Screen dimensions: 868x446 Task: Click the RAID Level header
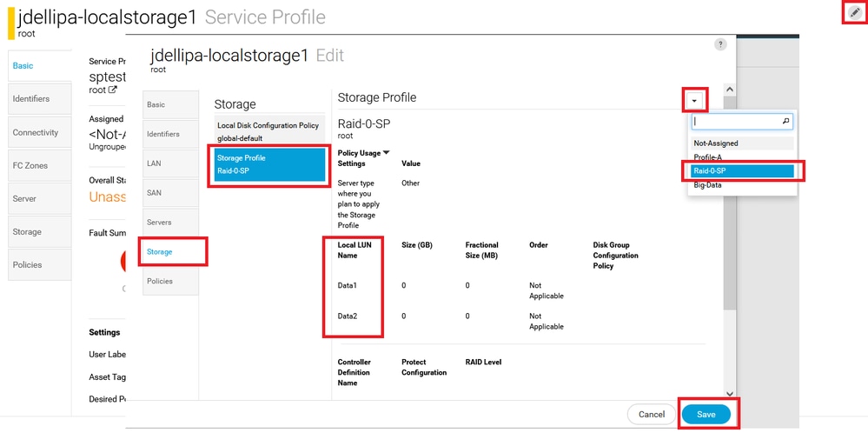point(483,362)
